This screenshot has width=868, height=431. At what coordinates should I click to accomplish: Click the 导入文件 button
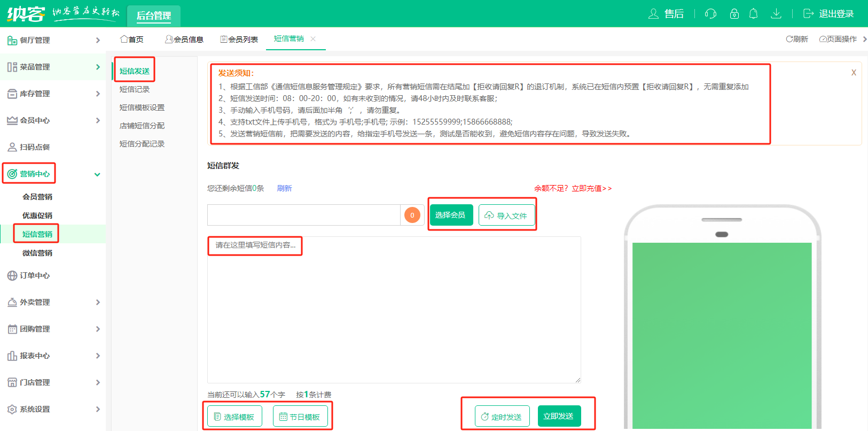coord(506,215)
